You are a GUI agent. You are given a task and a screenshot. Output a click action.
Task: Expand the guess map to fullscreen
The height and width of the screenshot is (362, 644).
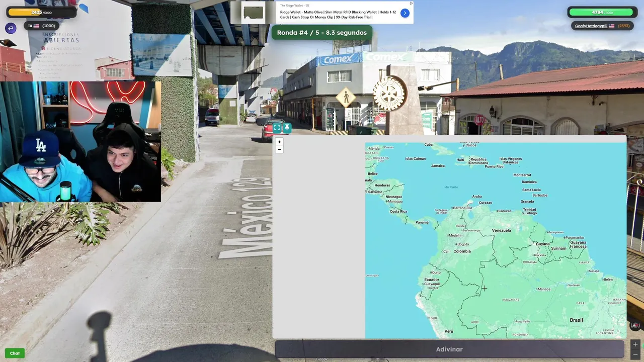(277, 128)
